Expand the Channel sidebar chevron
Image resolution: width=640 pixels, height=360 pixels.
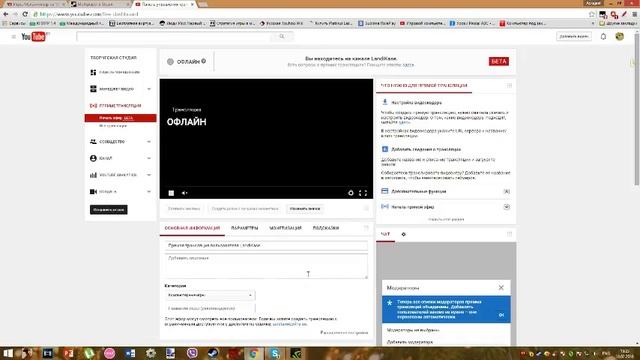click(x=149, y=158)
